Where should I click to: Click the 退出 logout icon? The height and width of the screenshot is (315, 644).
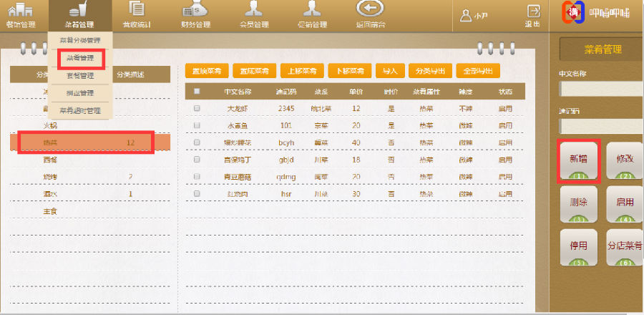[532, 11]
